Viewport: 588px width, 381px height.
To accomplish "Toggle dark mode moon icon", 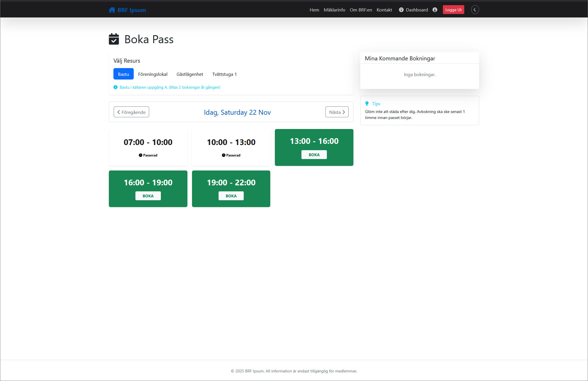I will [x=475, y=10].
